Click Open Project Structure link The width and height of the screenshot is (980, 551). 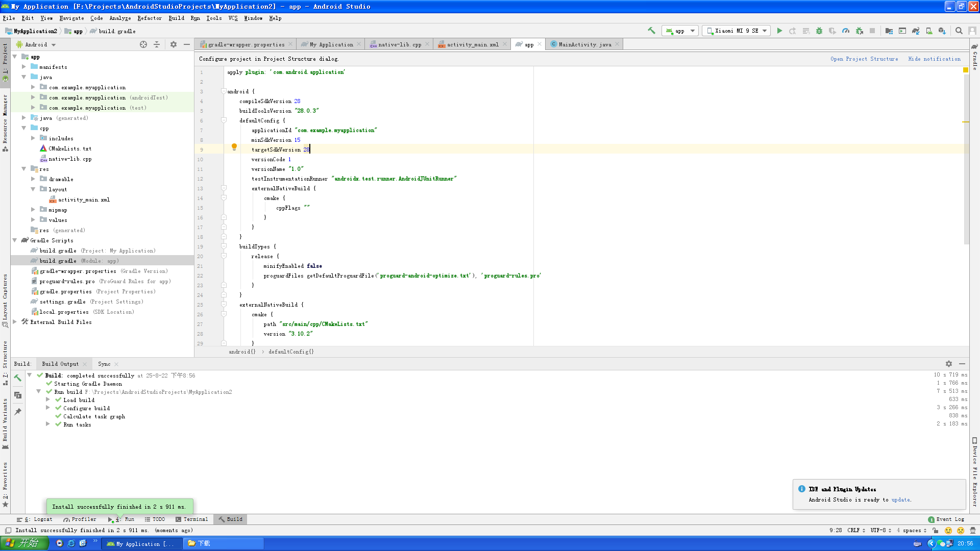tap(864, 59)
